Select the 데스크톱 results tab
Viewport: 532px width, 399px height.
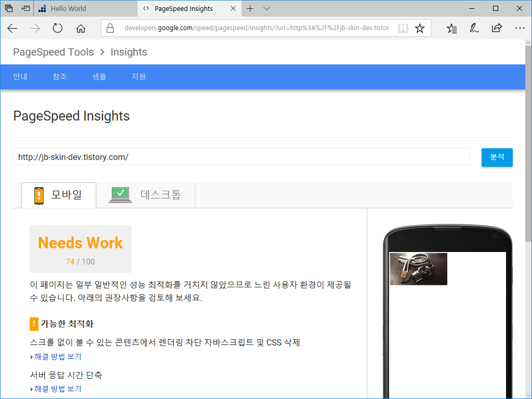146,195
